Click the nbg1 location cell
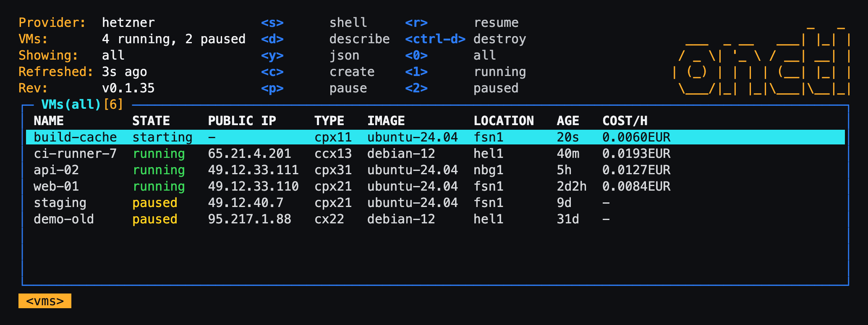Viewport: 868px width, 325px height. pyautogui.click(x=489, y=170)
